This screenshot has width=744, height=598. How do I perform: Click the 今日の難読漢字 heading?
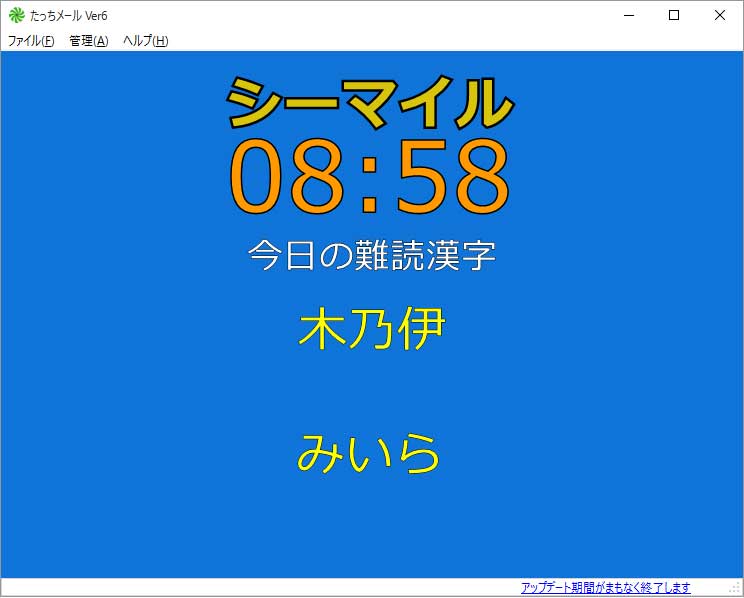click(372, 255)
